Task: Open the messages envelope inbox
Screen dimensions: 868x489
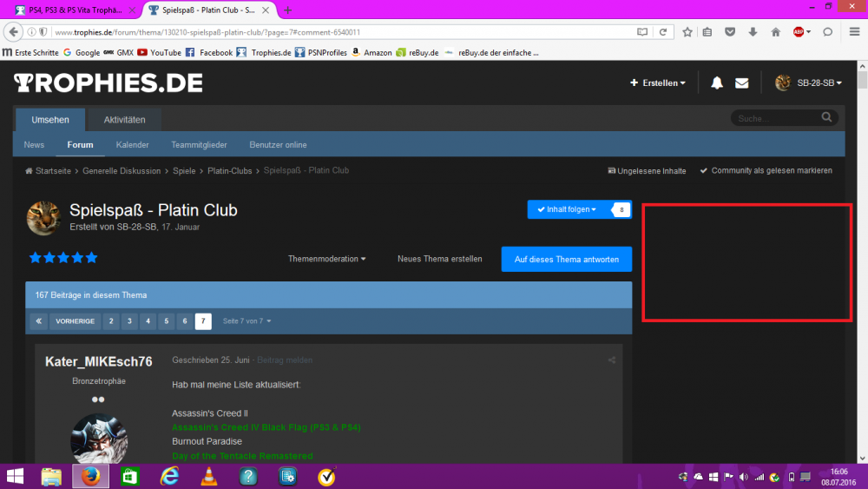Action: [x=741, y=83]
